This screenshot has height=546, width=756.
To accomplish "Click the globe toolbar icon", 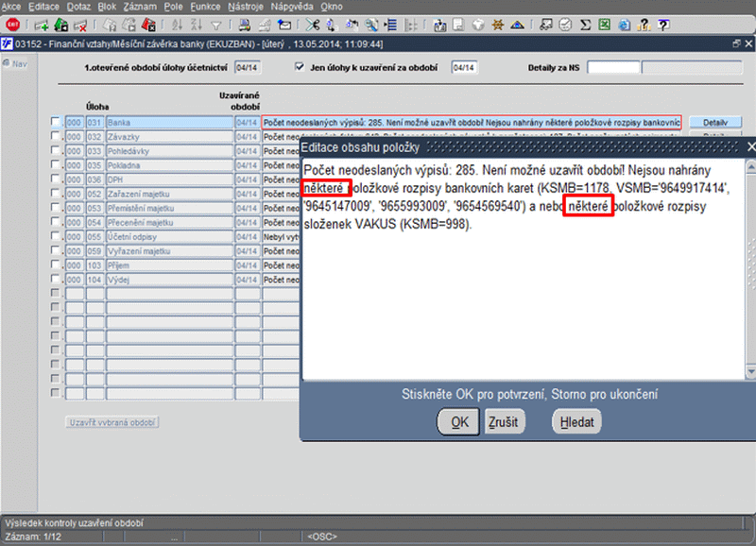I will click(478, 26).
